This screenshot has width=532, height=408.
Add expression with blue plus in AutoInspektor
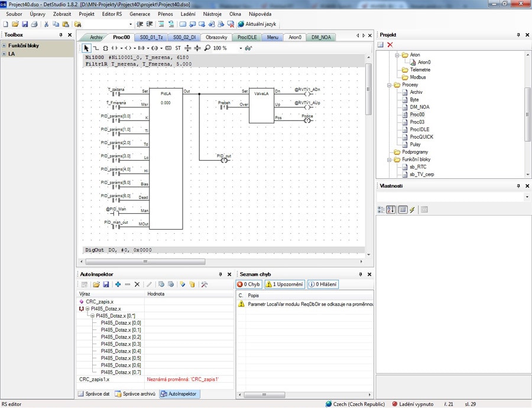tap(118, 285)
